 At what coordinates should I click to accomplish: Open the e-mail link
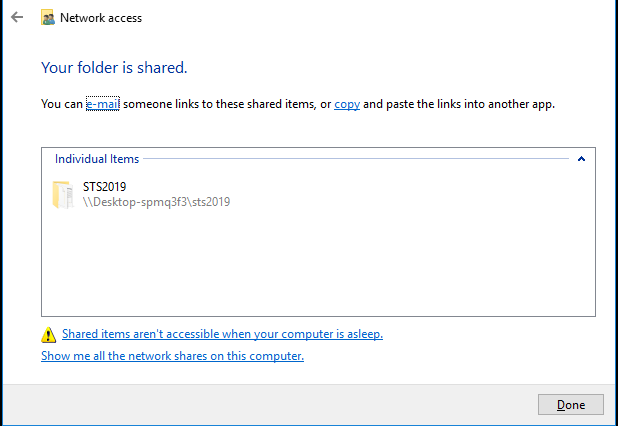102,104
